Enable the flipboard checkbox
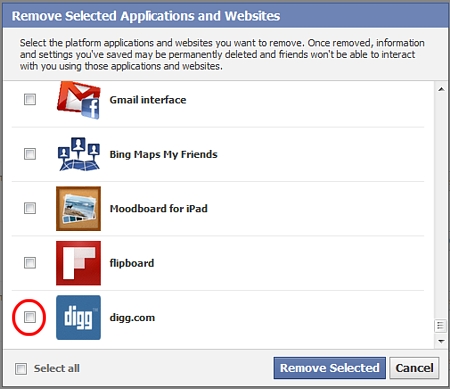The width and height of the screenshot is (450, 389). 30,263
